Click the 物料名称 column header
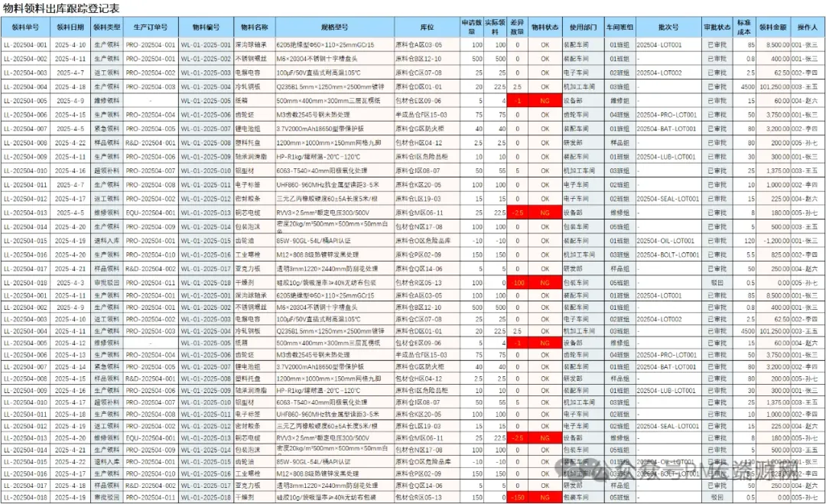 click(x=255, y=27)
